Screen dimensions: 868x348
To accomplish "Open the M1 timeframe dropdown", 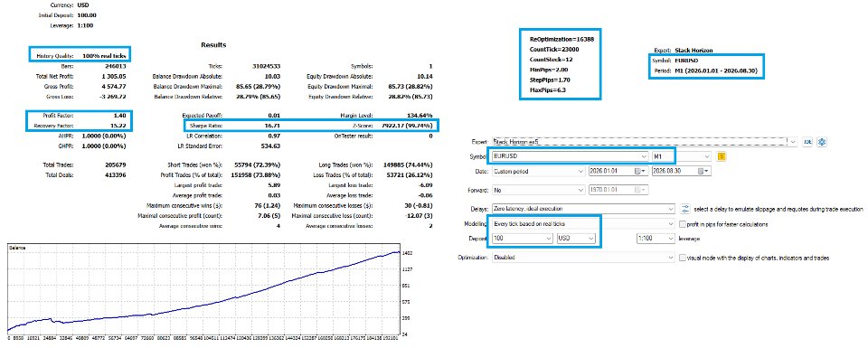I will click(x=706, y=156).
